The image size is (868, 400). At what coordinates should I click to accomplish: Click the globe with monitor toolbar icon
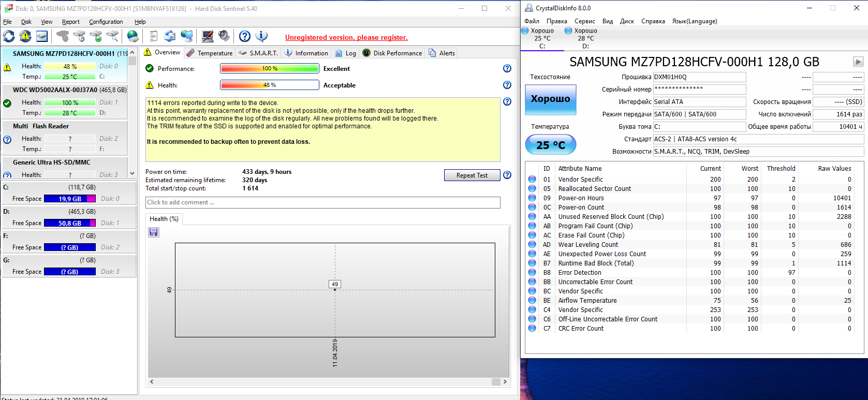click(x=187, y=36)
